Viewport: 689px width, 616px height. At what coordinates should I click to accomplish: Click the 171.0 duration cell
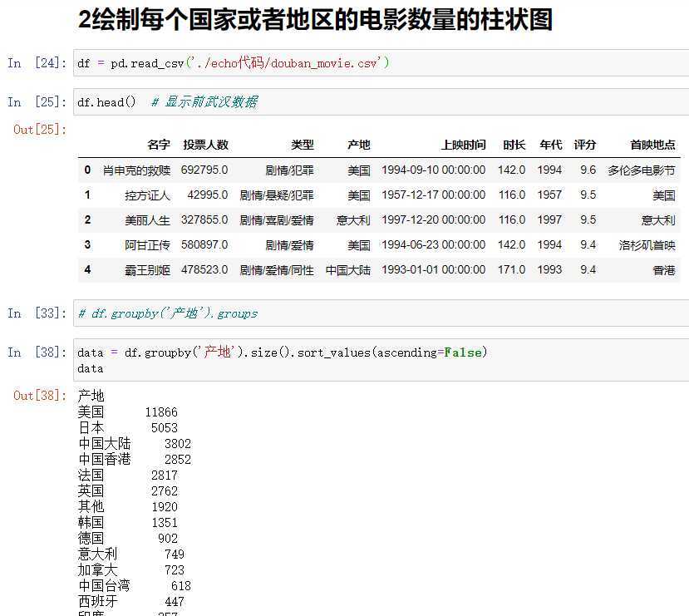click(x=511, y=270)
